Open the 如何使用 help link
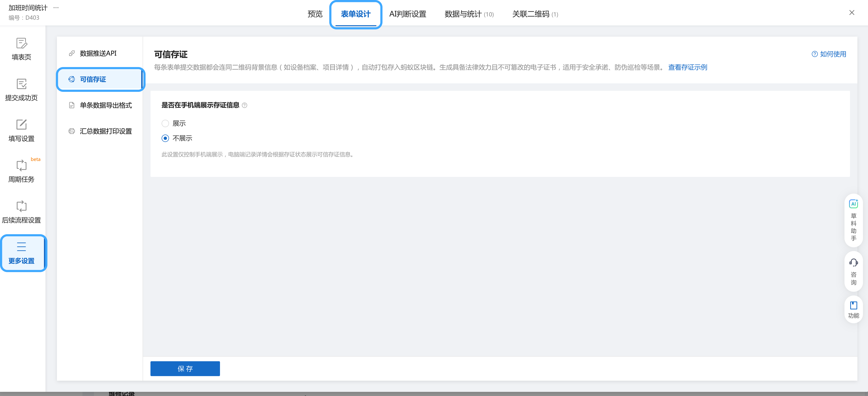The width and height of the screenshot is (868, 396). point(829,54)
